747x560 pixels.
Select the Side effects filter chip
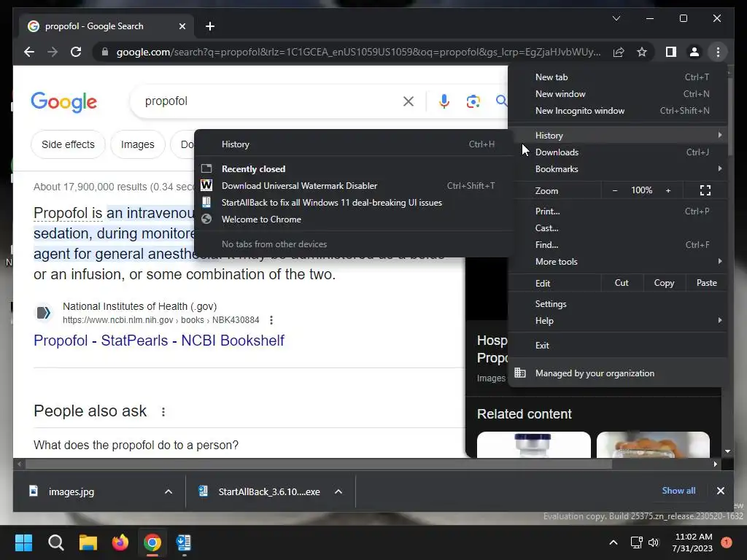click(x=68, y=144)
